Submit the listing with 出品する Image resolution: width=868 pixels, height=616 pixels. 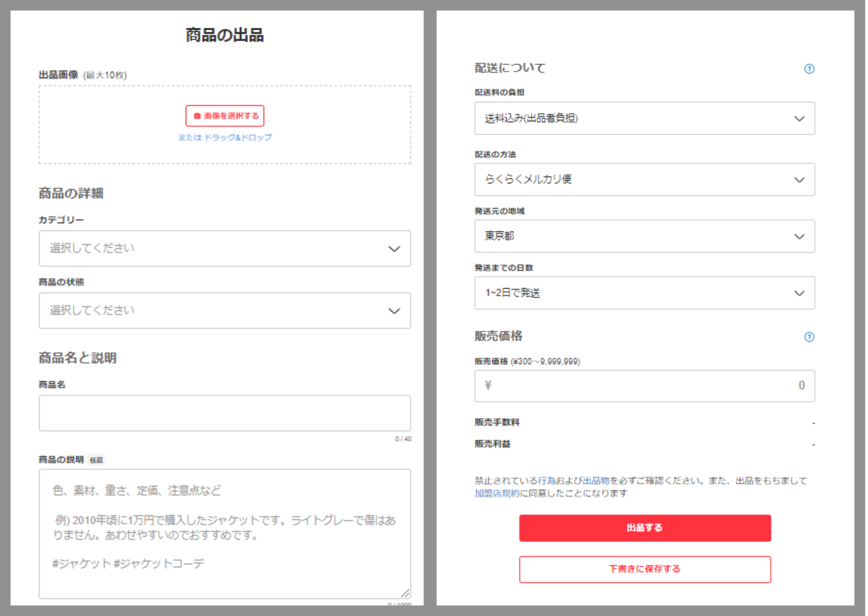644,528
